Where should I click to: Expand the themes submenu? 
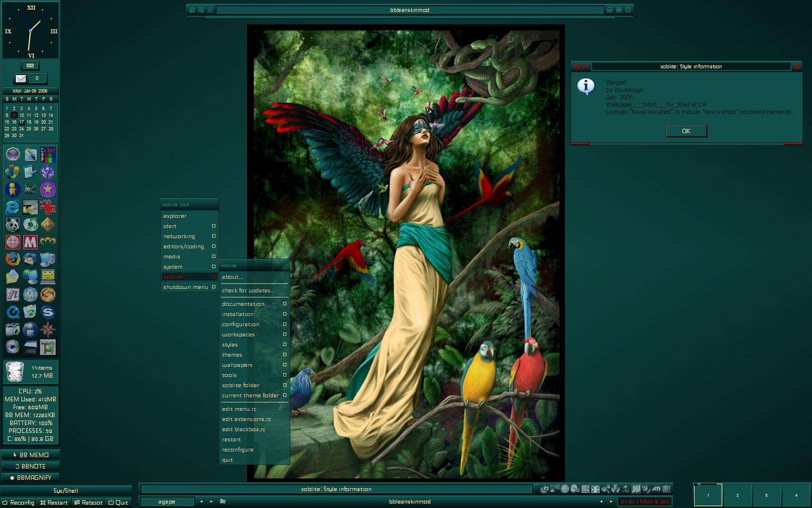254,355
